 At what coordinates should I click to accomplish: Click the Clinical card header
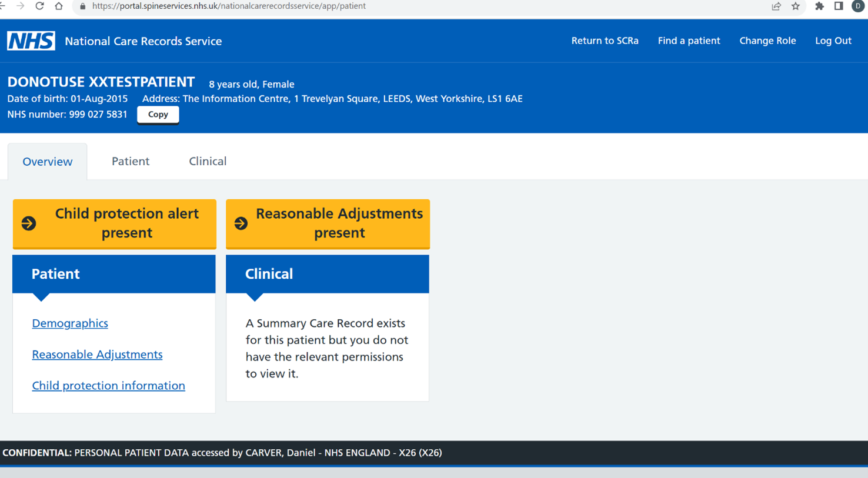328,274
